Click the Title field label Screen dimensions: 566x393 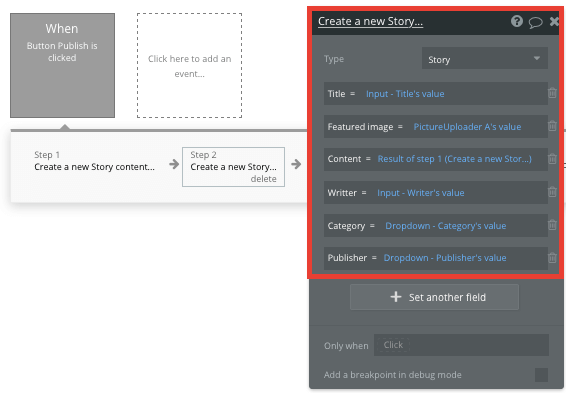pyautogui.click(x=336, y=94)
